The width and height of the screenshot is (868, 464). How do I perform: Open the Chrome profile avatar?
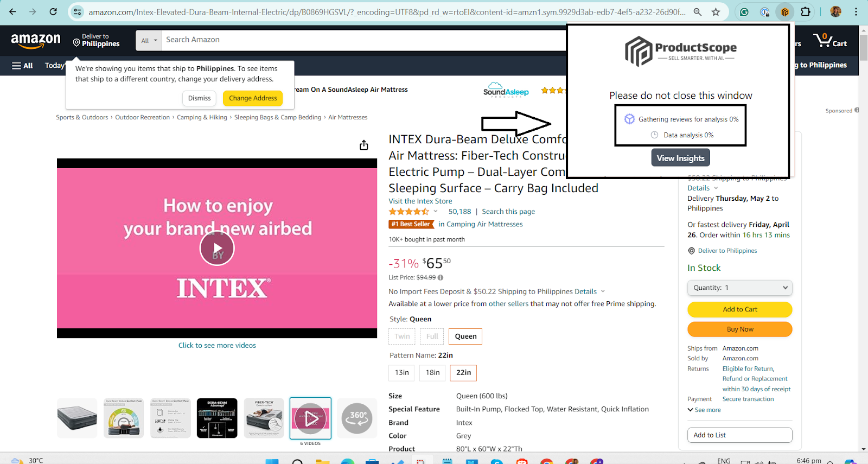(835, 11)
